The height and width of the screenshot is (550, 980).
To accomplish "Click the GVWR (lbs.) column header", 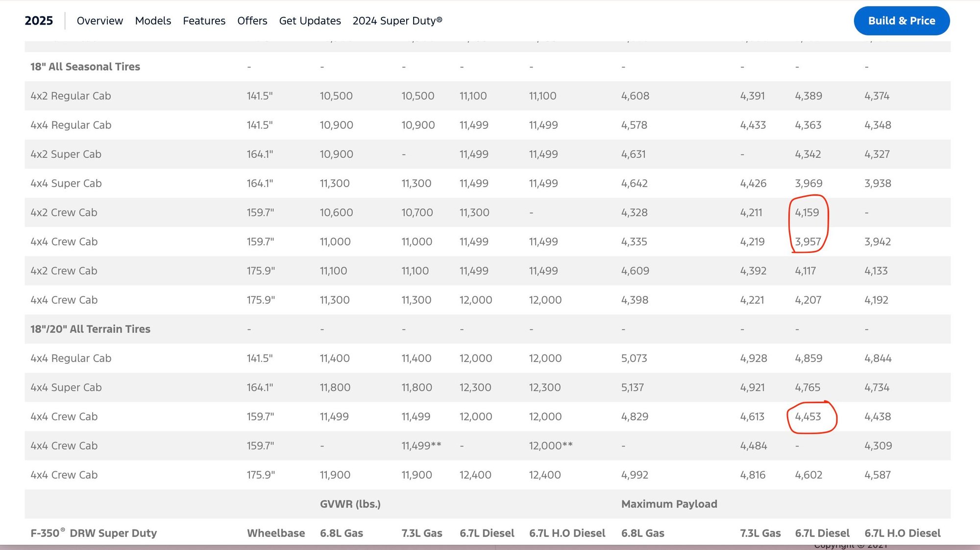I will 350,504.
